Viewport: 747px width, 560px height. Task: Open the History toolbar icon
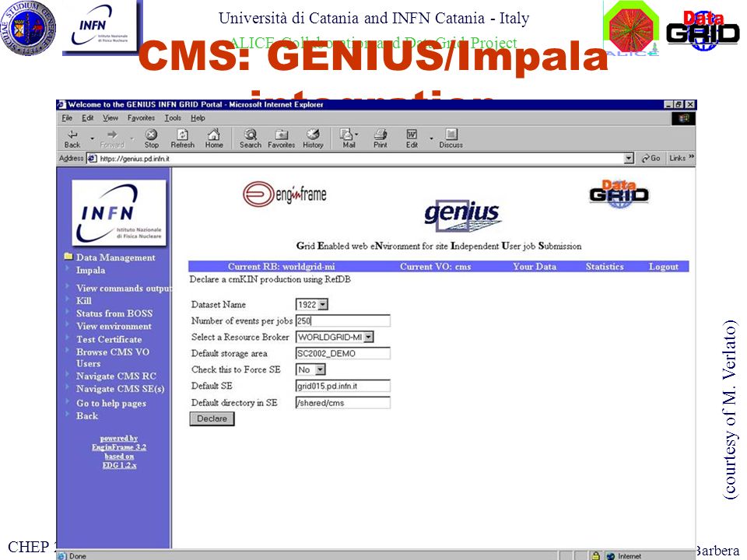(x=313, y=138)
